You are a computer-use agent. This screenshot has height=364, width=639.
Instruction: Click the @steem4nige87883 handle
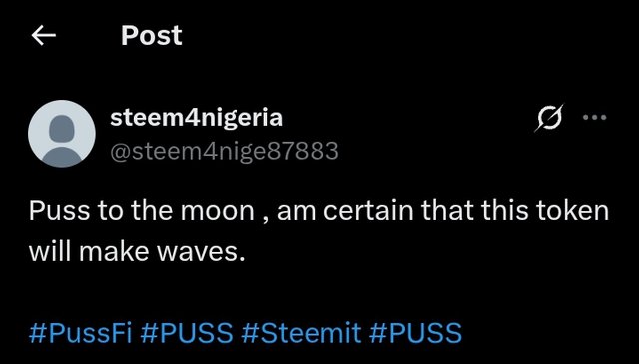224,151
